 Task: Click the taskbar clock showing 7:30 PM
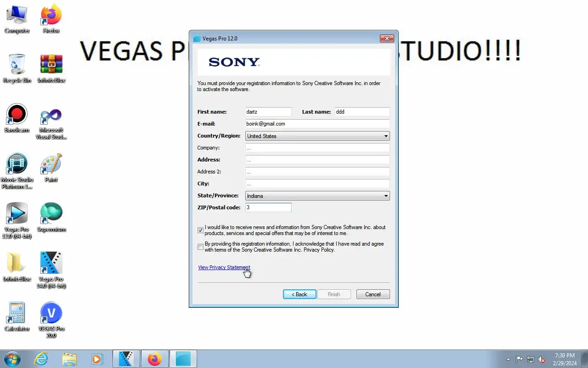point(565,359)
